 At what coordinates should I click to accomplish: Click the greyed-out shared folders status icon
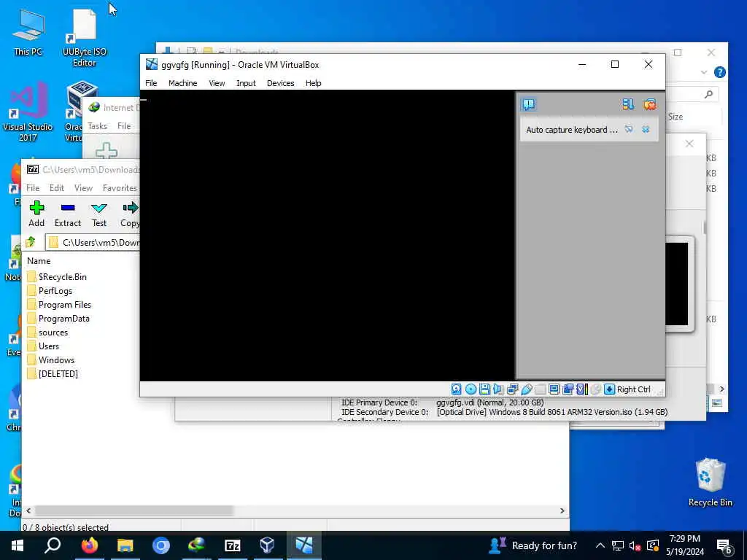pyautogui.click(x=540, y=389)
